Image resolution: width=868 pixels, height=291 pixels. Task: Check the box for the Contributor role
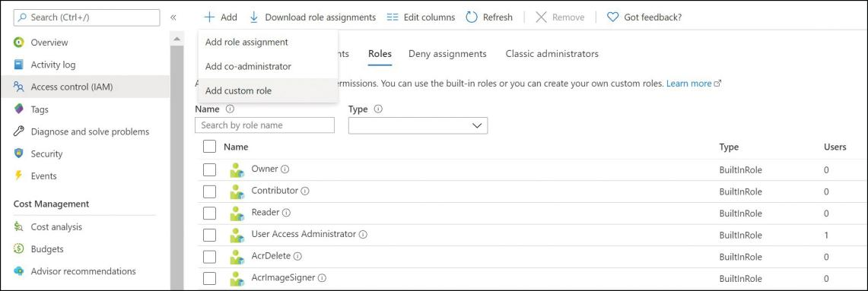click(x=209, y=191)
